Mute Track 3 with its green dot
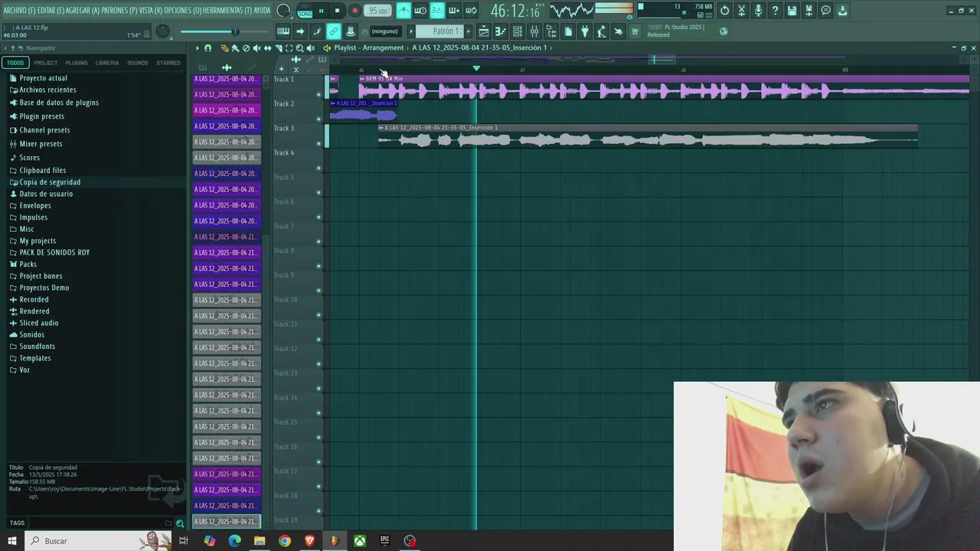 click(x=318, y=144)
